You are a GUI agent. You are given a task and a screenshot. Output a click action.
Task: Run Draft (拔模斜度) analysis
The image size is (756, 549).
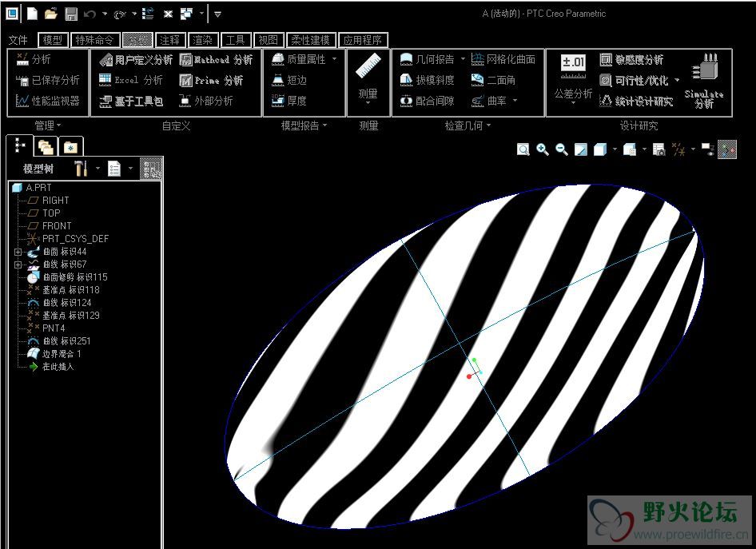pos(428,80)
